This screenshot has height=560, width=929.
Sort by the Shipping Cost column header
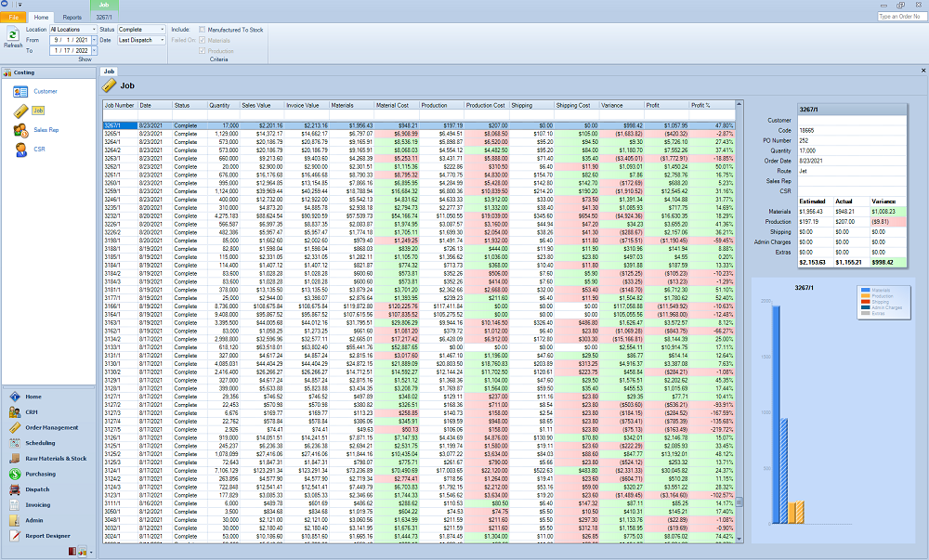577,105
